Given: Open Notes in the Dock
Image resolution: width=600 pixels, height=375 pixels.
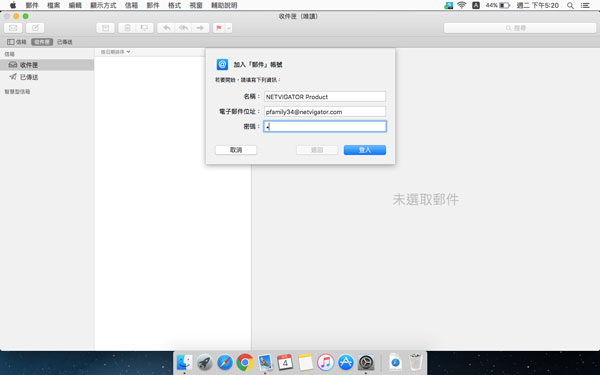Looking at the screenshot, I should click(305, 362).
